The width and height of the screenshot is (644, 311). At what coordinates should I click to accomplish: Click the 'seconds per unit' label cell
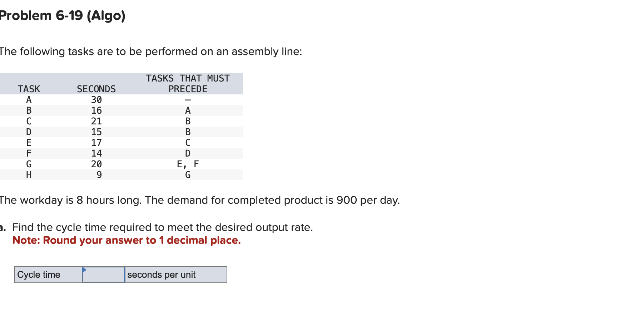click(x=176, y=275)
